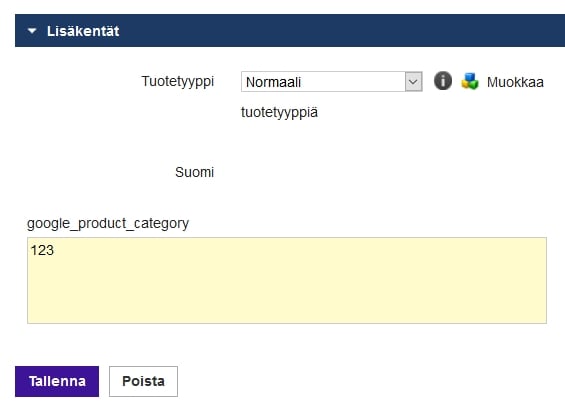Click the word Muokkaa next to cubes

coord(515,82)
